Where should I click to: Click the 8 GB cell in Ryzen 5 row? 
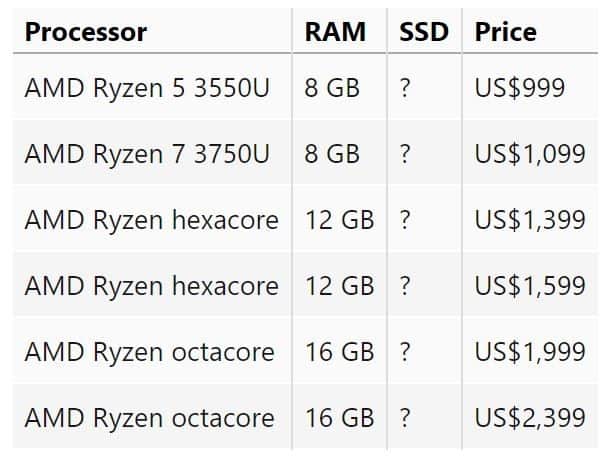(332, 88)
